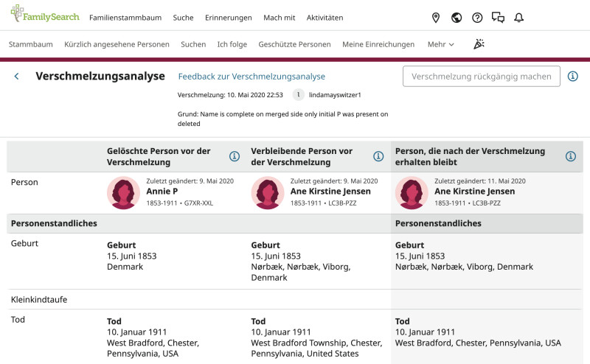Click the ID G7XR-XXL text
The image size is (590, 364).
tap(198, 203)
